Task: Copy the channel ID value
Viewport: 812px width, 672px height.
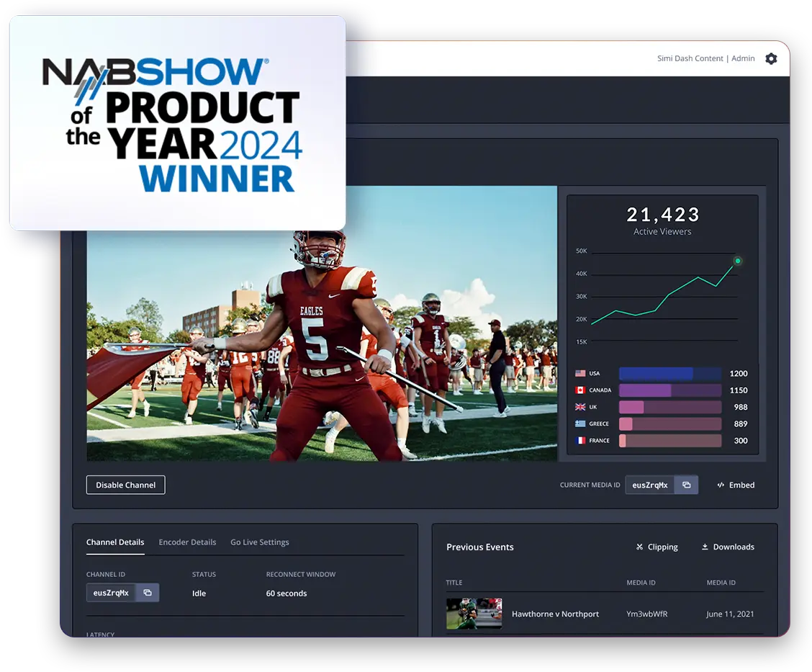Action: pos(148,593)
